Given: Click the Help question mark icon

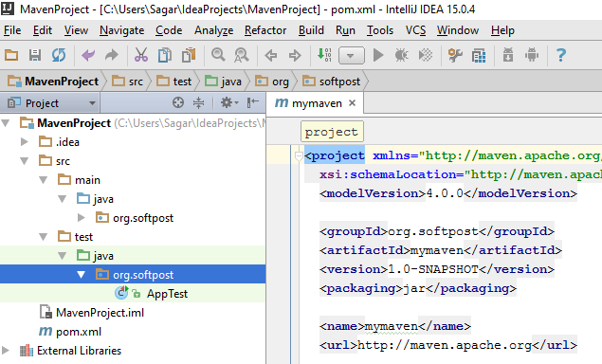Looking at the screenshot, I should point(561,55).
